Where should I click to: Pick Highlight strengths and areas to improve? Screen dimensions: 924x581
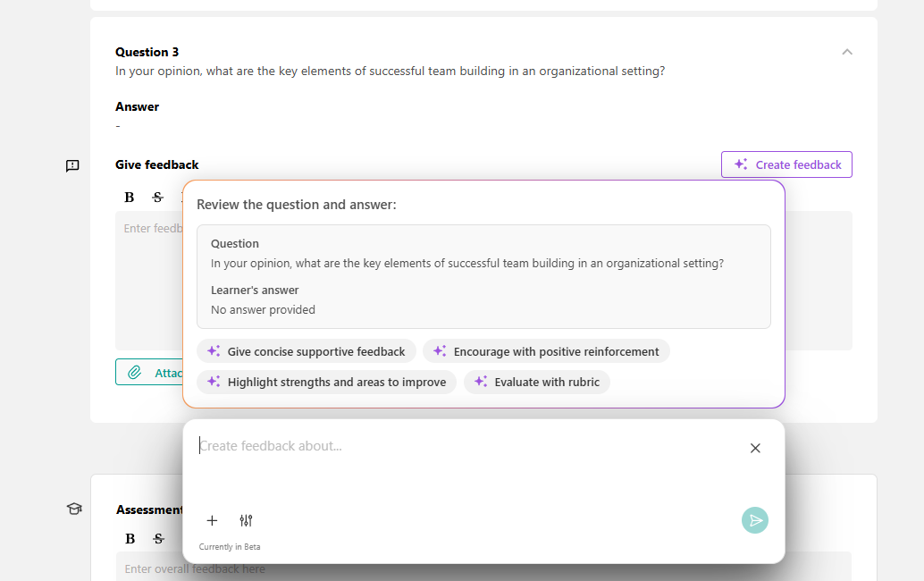tap(326, 382)
